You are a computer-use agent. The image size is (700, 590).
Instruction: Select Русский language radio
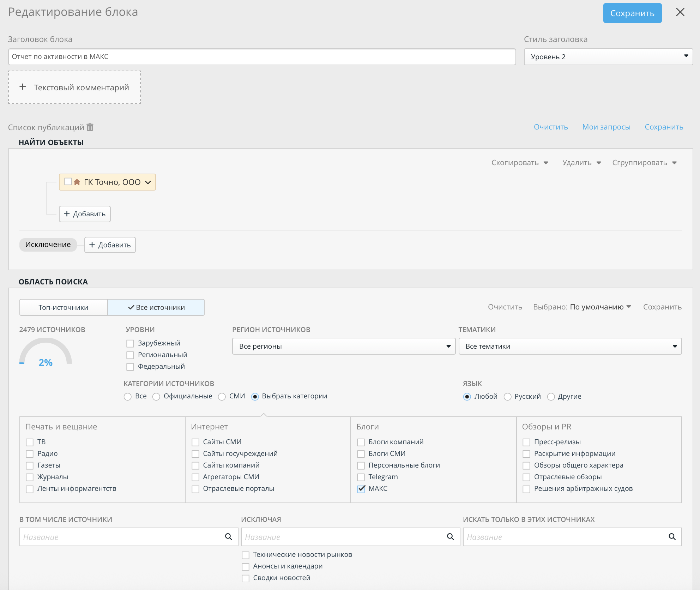coord(507,397)
